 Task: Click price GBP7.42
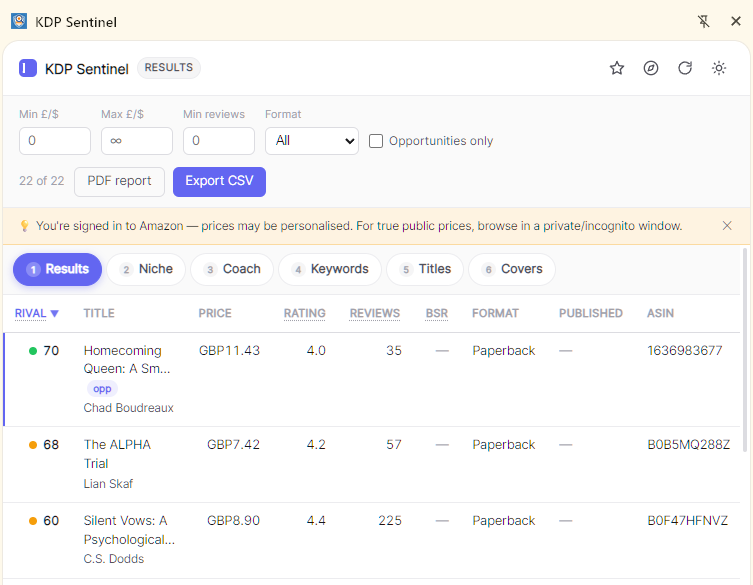click(x=233, y=445)
